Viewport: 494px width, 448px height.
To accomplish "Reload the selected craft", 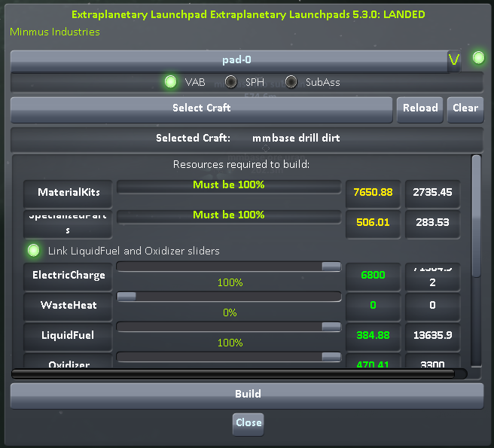I will coord(420,109).
